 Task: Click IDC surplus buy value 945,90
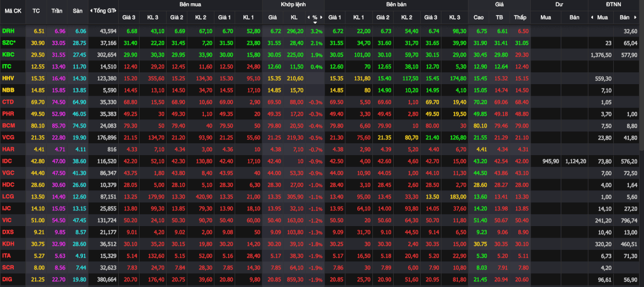(550, 161)
